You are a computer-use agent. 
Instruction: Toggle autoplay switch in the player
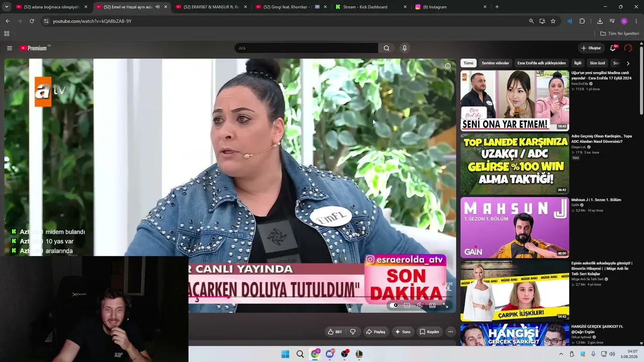pyautogui.click(x=394, y=305)
